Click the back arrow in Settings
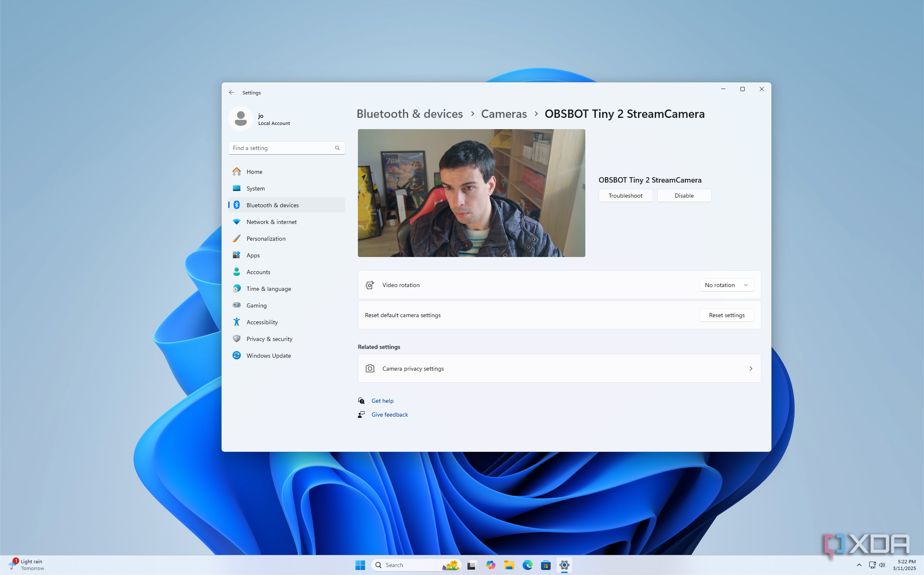This screenshot has height=575, width=924. 231,92
